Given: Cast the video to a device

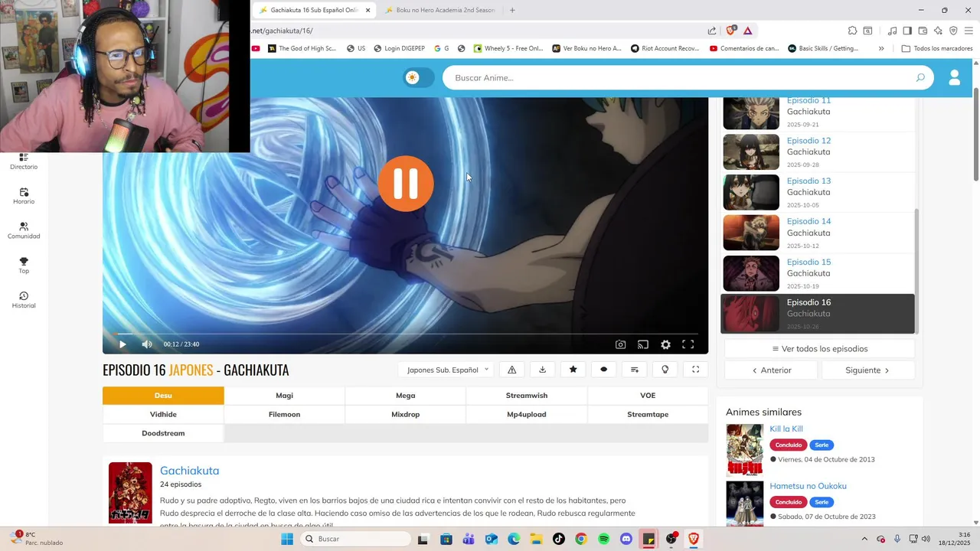Looking at the screenshot, I should pyautogui.click(x=643, y=344).
